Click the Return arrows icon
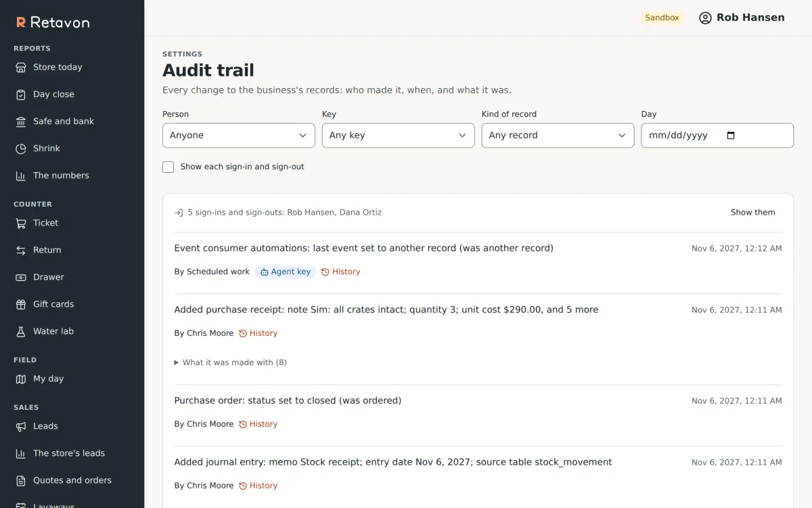 [21, 250]
